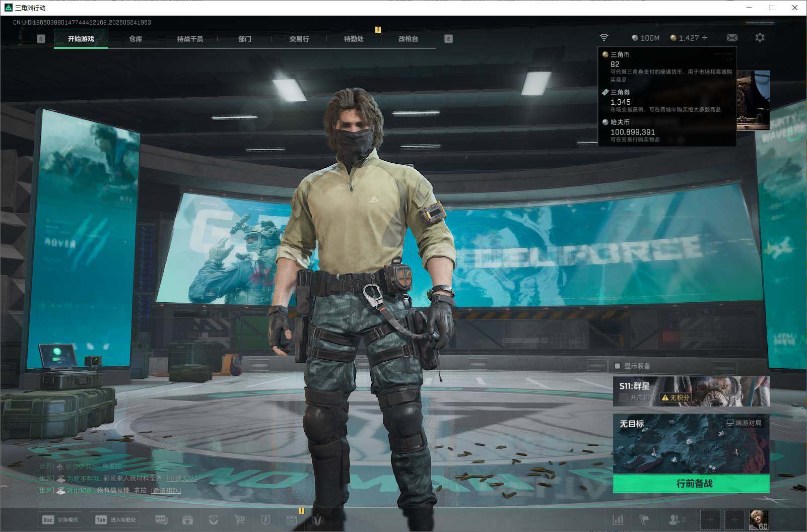Open player avatar with level 60
The height and width of the screenshot is (532, 807).
pyautogui.click(x=759, y=519)
